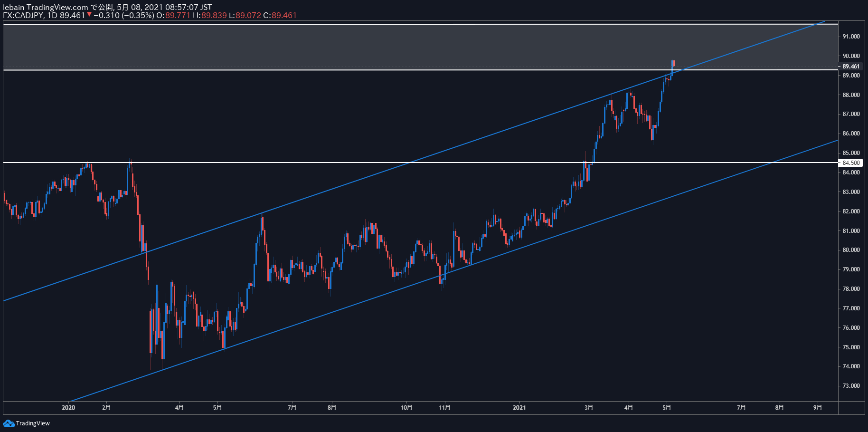Click the FX:CADJPY, 1D symbol label

[30, 15]
